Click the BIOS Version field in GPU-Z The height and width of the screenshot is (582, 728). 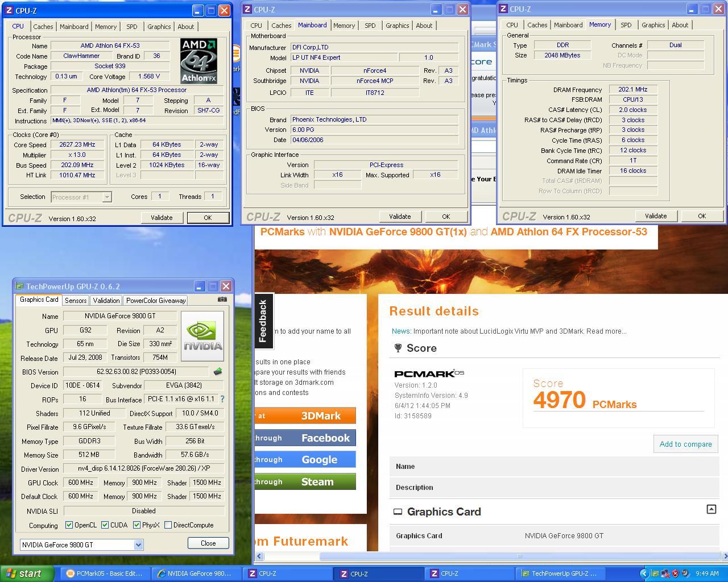(136, 372)
